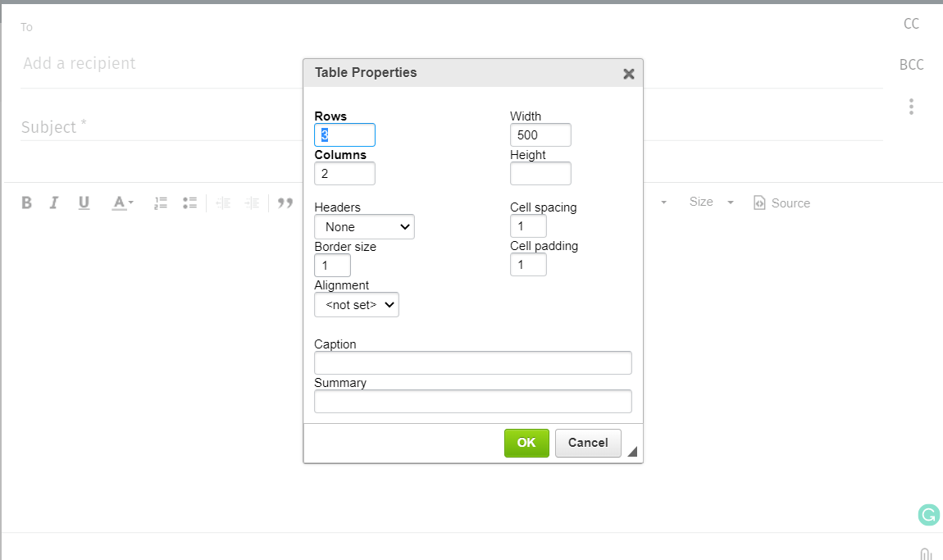Show the BCC field
This screenshot has height=560, width=943.
pos(911,65)
